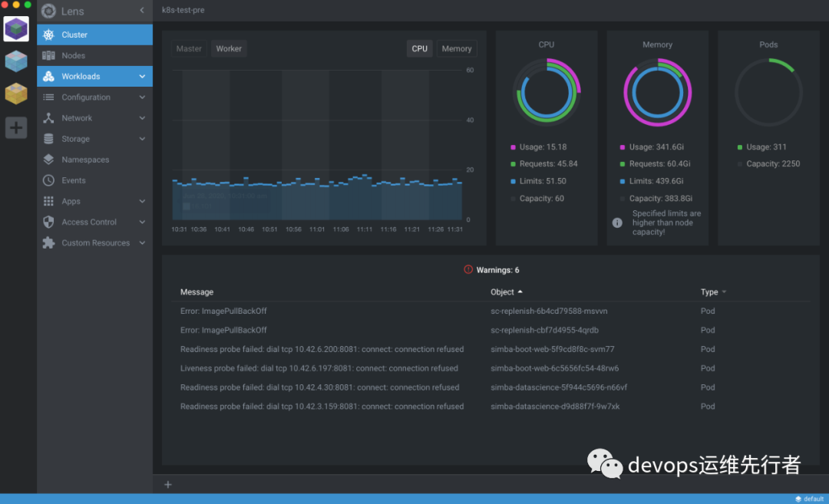Sort warnings by Message column
The width and height of the screenshot is (829, 504).
tap(197, 292)
